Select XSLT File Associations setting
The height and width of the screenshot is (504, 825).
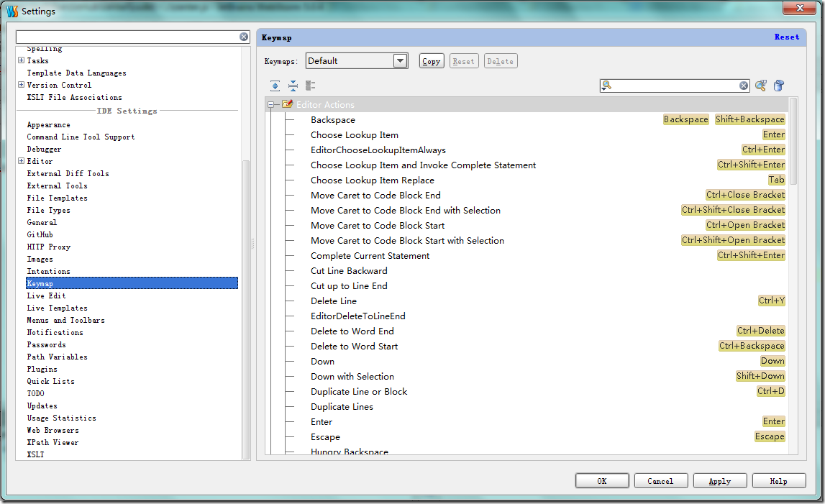pos(74,97)
